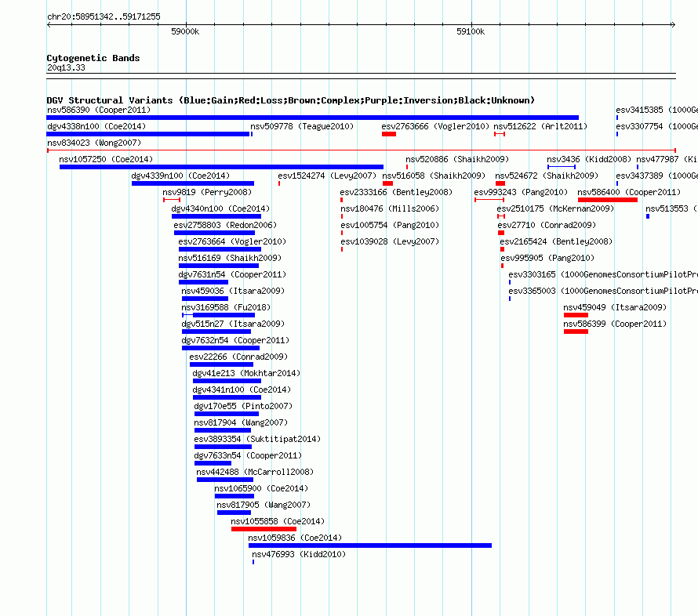The height and width of the screenshot is (616, 698).
Task: Click the 59000k ruler position label
Action: click(185, 31)
